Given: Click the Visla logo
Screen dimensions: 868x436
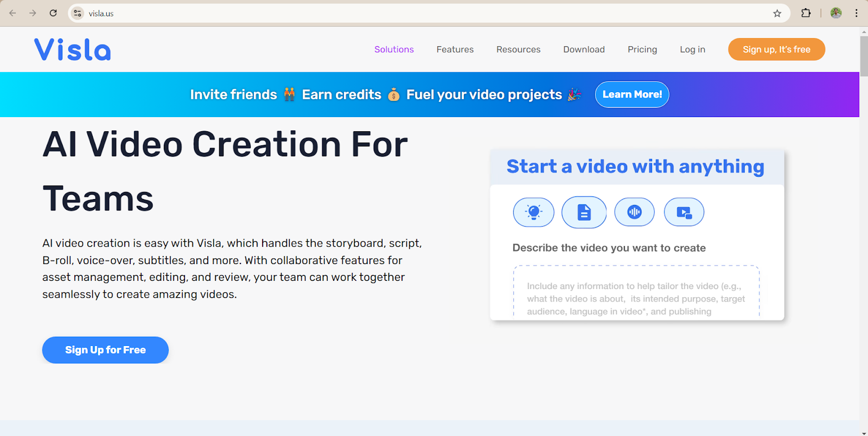Looking at the screenshot, I should click(73, 49).
